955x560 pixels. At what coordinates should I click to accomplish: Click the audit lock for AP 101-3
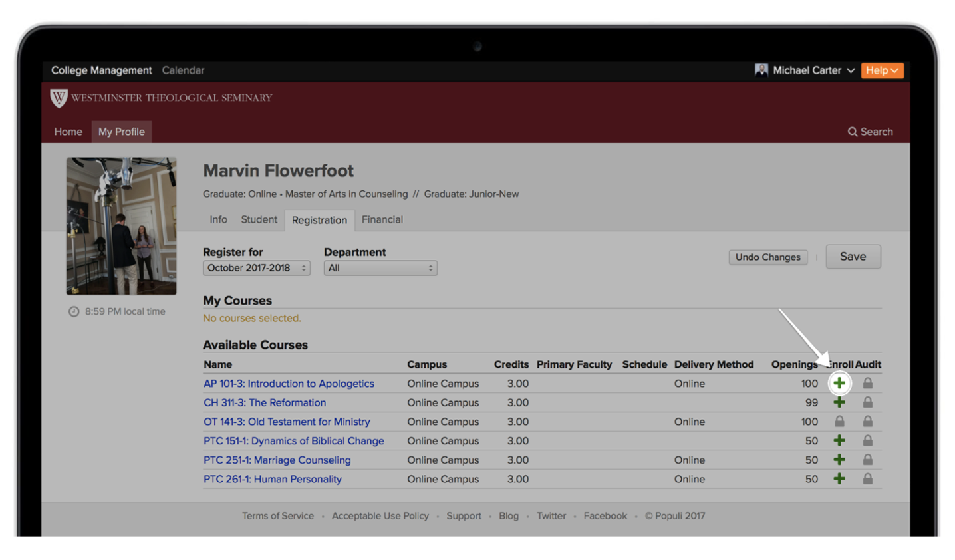point(868,383)
